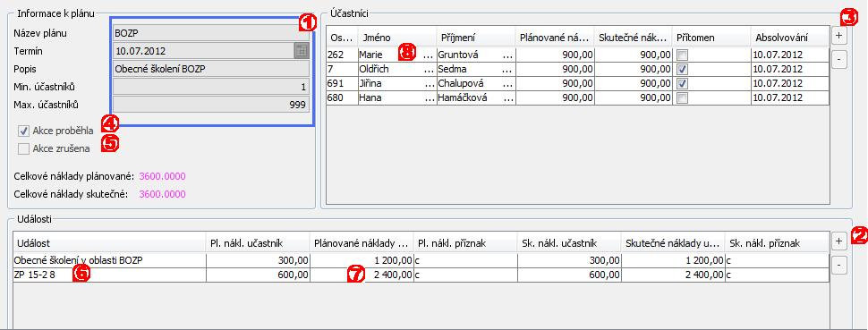
Task: Toggle the Akce proběhla checkbox
Action: click(23, 131)
